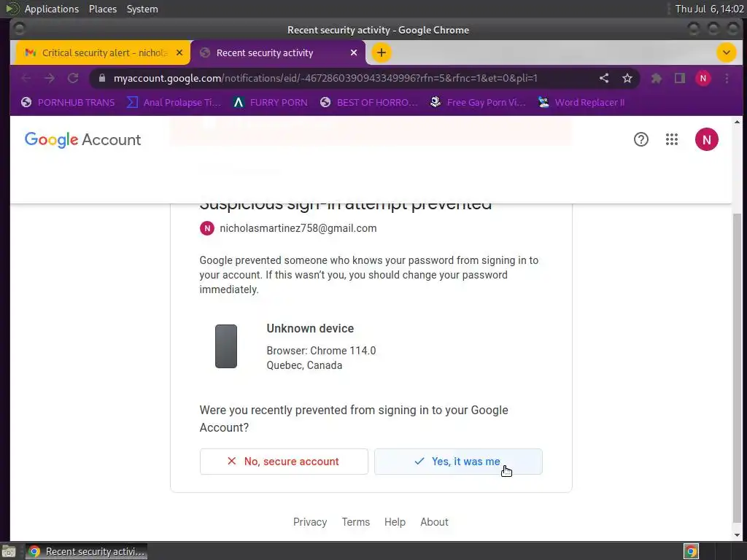The width and height of the screenshot is (747, 560).
Task: Click the Google Account logo
Action: coord(83,139)
